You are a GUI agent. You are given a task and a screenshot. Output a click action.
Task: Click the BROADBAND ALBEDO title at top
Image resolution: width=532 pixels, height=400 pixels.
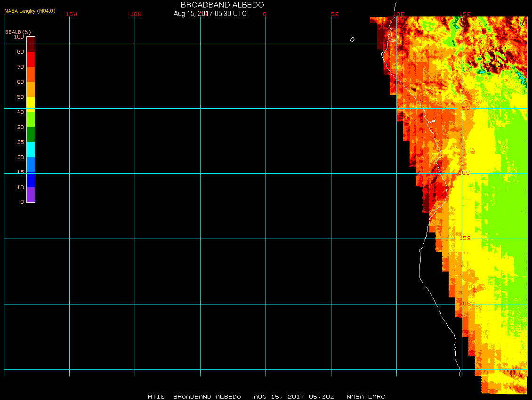tap(222, 5)
